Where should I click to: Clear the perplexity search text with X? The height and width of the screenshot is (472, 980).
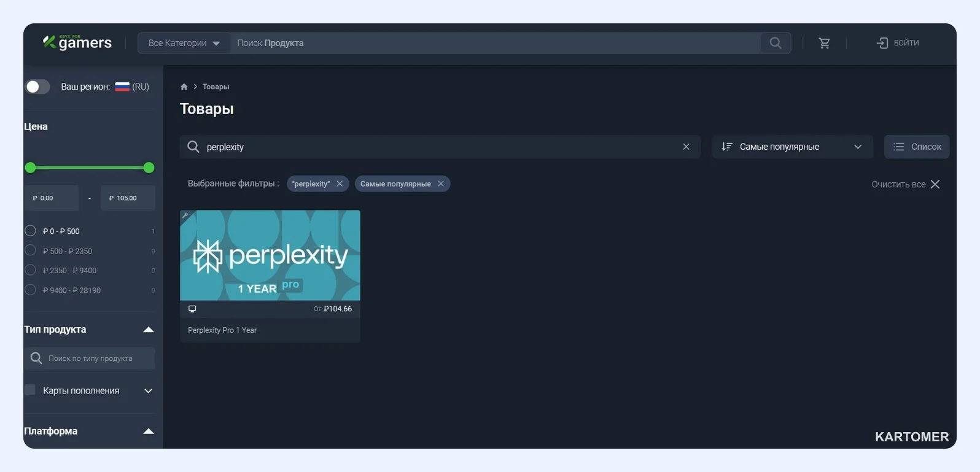pos(686,147)
